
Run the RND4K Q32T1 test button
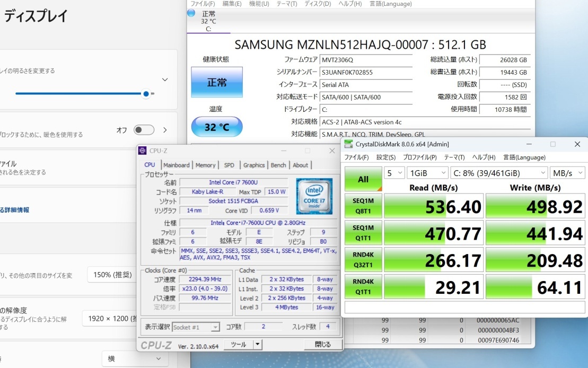363,260
